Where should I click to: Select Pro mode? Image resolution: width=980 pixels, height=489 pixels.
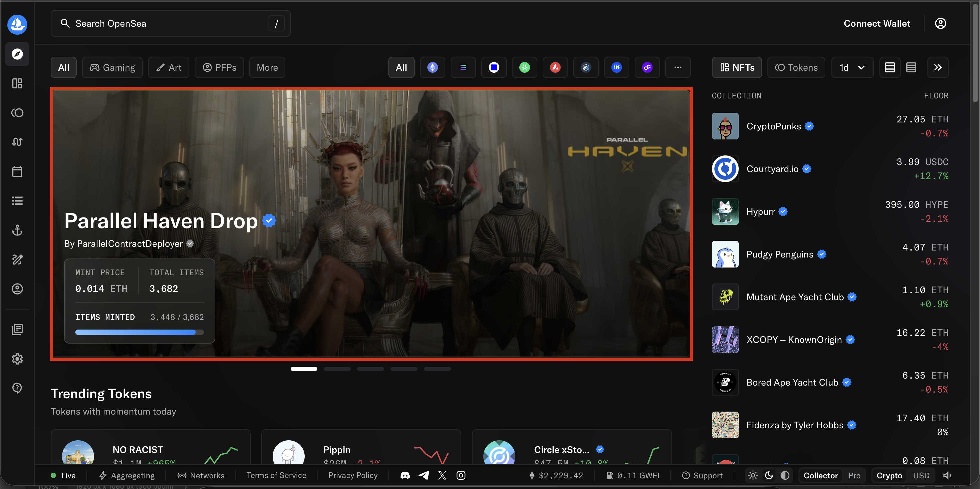[x=854, y=475]
